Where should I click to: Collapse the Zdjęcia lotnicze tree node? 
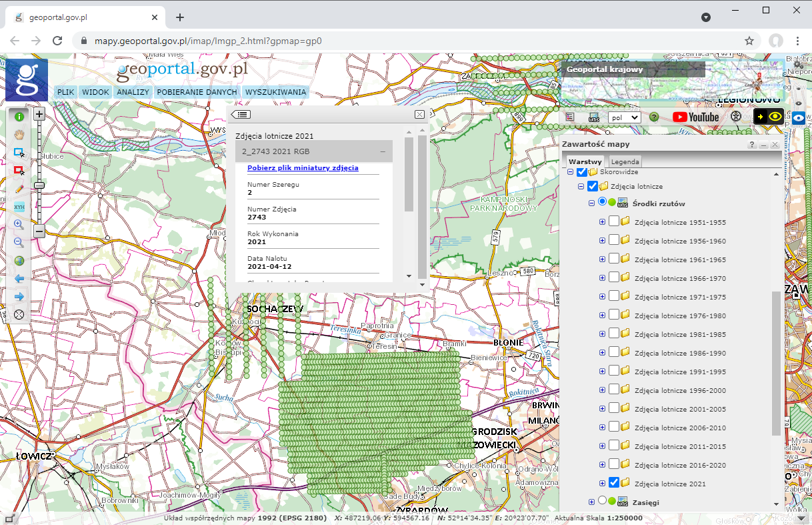point(581,187)
